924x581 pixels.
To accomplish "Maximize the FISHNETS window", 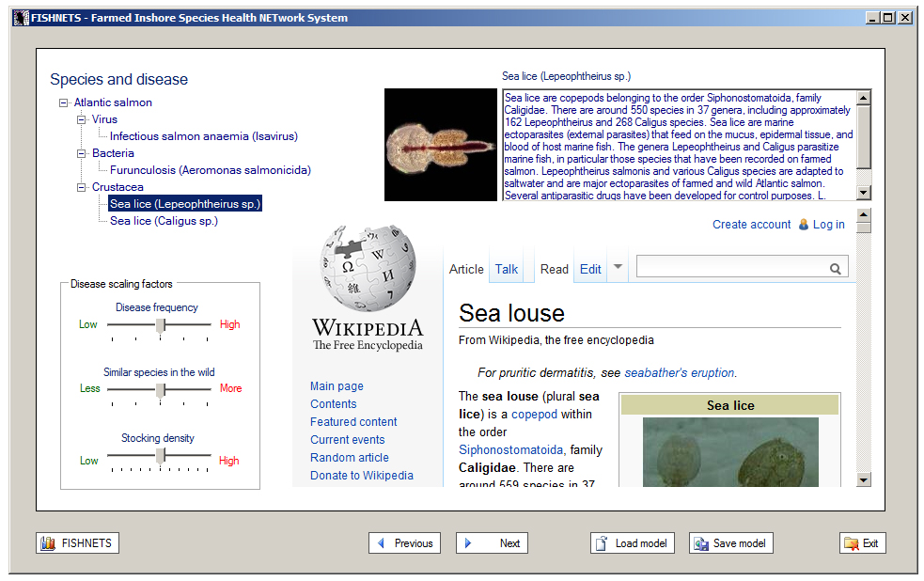I will 888,18.
